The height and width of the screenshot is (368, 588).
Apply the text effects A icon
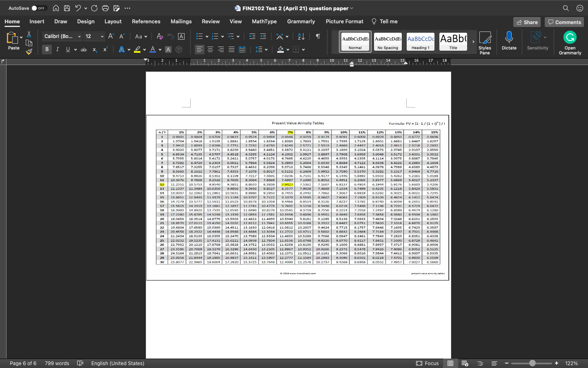pos(121,49)
